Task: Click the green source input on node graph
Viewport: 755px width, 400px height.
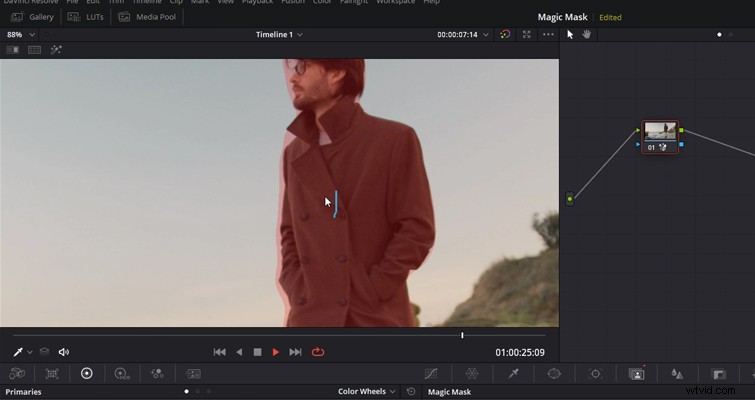Action: point(570,199)
